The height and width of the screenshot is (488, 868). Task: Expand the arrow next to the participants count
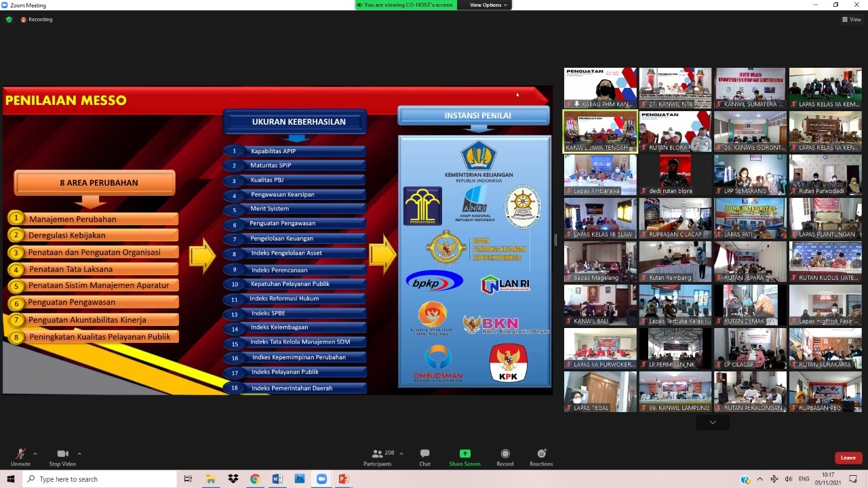click(x=401, y=453)
